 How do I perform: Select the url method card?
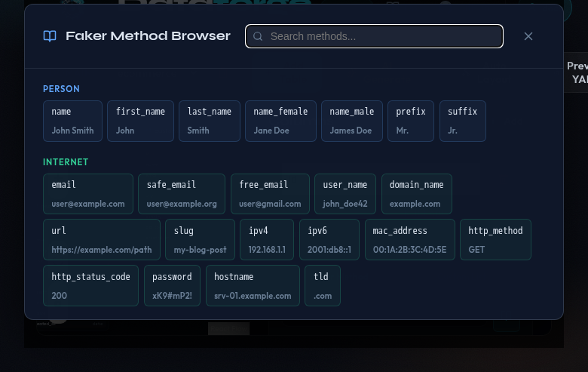[x=102, y=240]
